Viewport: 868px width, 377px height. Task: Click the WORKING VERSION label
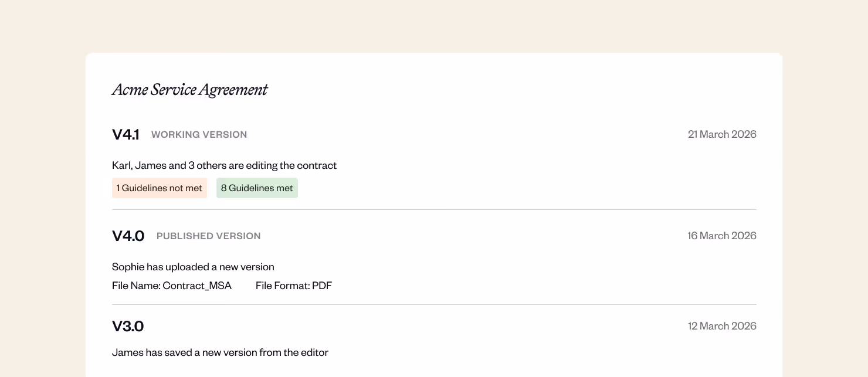tap(199, 134)
